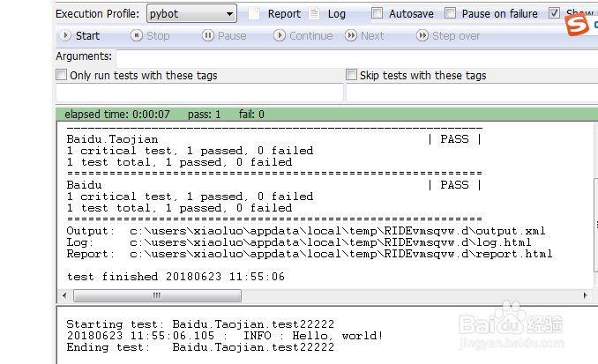
Task: Click the Start run icon
Action: click(64, 36)
